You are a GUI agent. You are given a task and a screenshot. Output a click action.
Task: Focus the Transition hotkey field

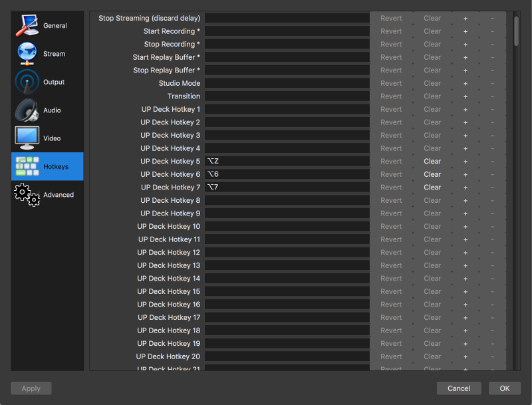287,96
